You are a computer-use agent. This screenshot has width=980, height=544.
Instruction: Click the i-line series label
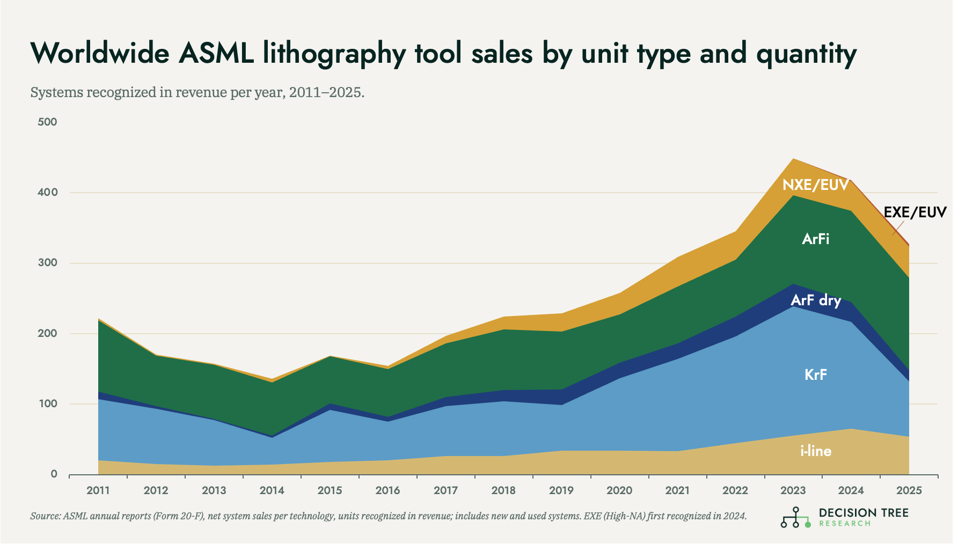tap(816, 451)
